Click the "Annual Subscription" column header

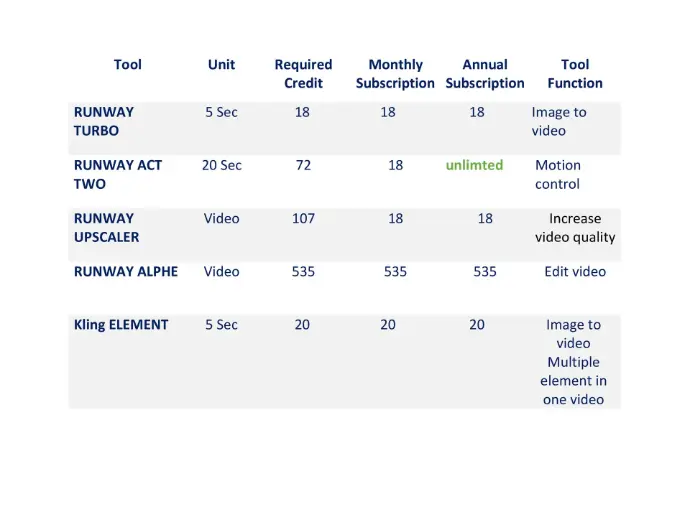(x=485, y=74)
